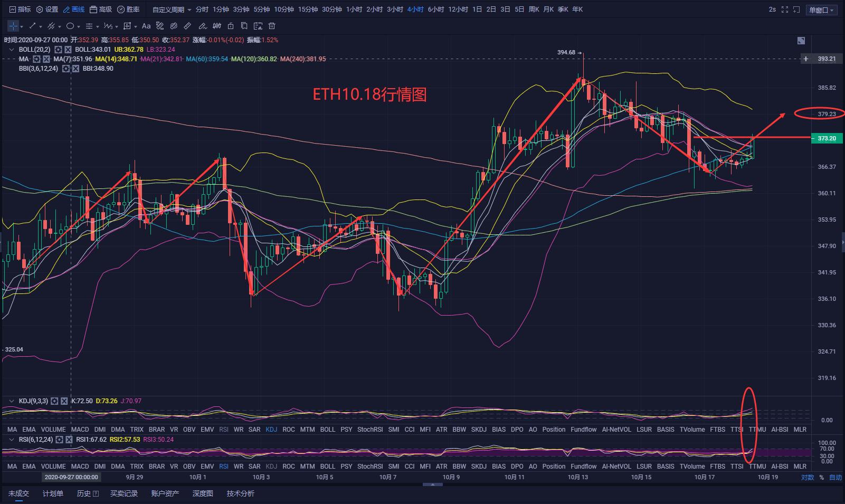Enter fullscreen chart mode icon

point(785,9)
